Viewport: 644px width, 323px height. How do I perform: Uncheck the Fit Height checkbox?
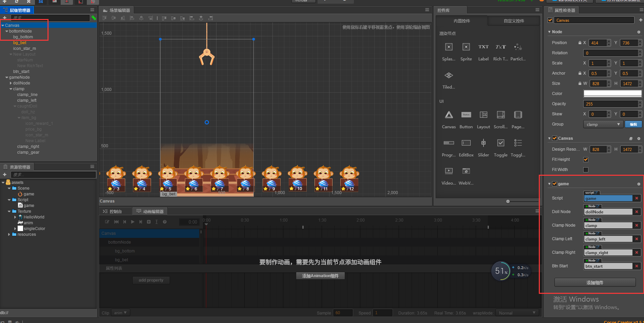pos(586,159)
